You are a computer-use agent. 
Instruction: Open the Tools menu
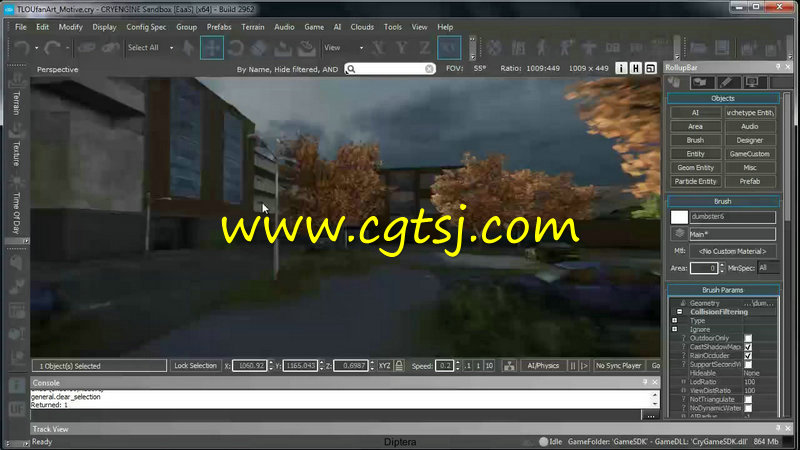pos(393,27)
